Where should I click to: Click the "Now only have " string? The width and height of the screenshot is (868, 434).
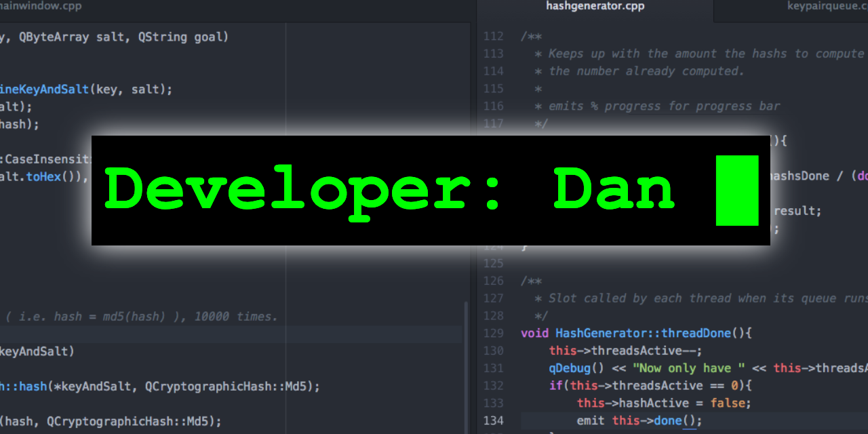tap(689, 368)
